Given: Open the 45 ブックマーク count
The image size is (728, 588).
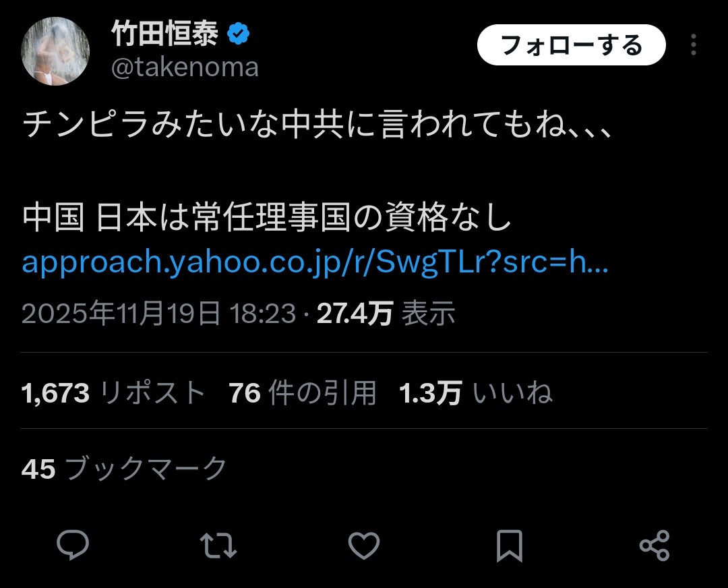Looking at the screenshot, I should (124, 468).
